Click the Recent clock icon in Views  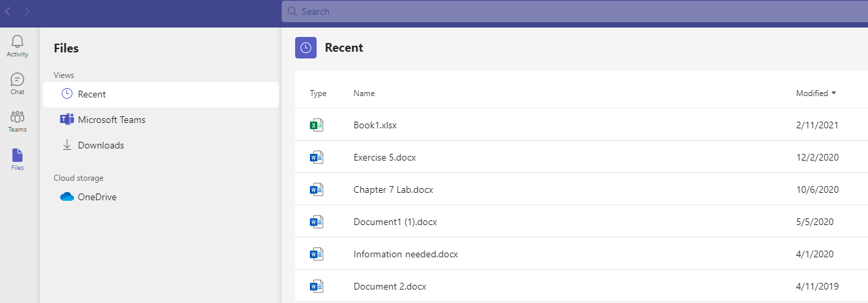point(66,94)
